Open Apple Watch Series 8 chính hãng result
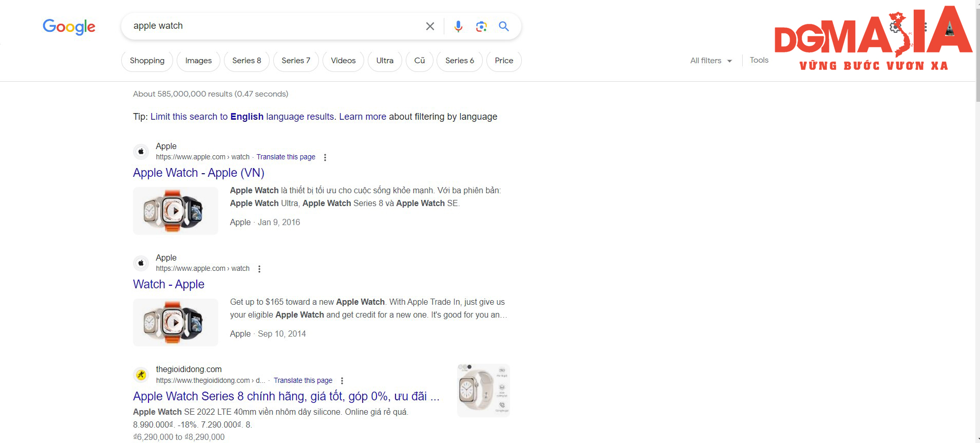The width and height of the screenshot is (980, 443). point(286,396)
